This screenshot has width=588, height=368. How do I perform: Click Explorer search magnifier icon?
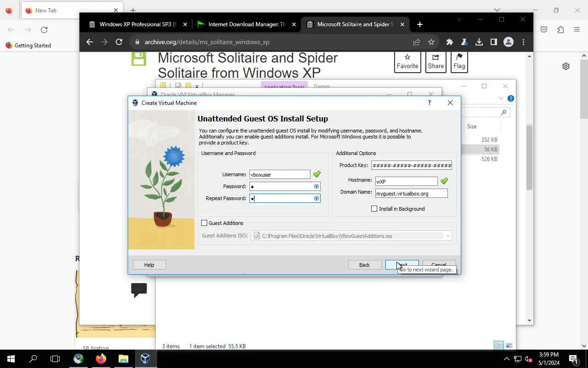(503, 112)
